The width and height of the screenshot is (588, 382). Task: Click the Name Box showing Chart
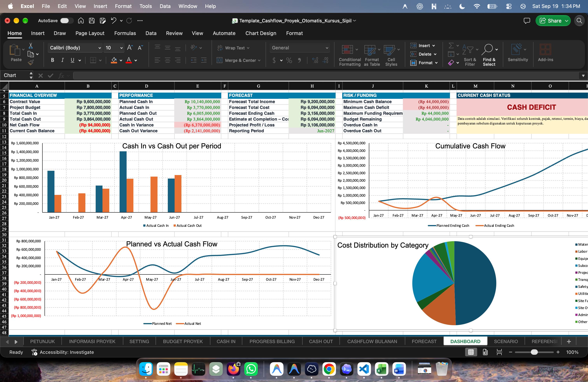click(16, 75)
